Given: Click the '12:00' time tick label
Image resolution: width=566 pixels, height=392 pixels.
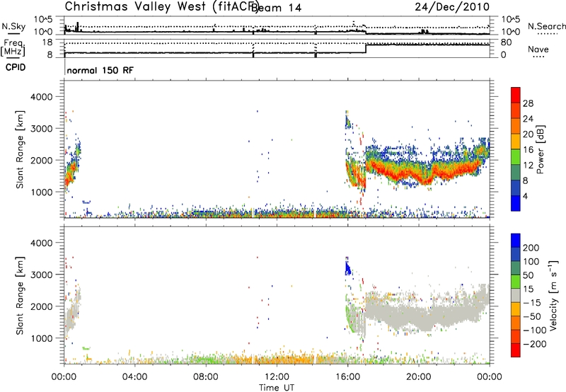Looking at the screenshot, I should [277, 377].
